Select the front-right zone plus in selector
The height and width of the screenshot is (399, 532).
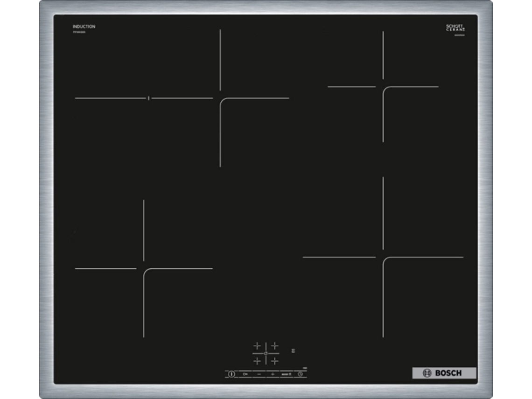click(x=274, y=361)
